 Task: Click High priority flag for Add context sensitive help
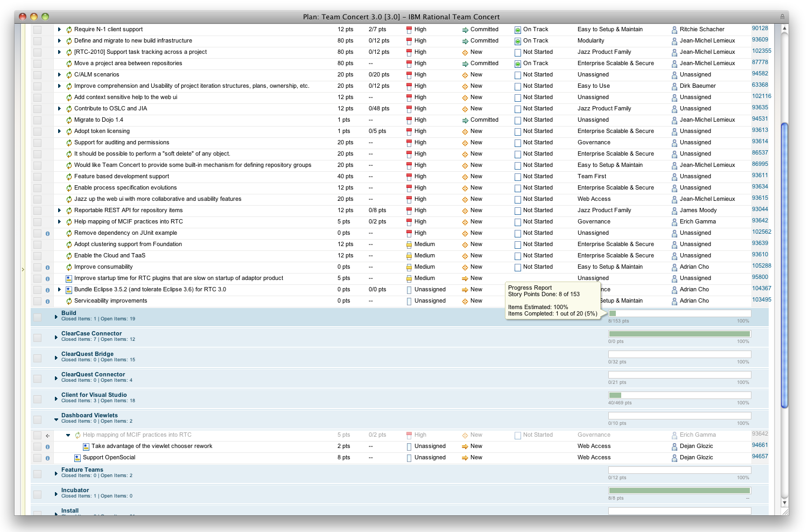(409, 97)
